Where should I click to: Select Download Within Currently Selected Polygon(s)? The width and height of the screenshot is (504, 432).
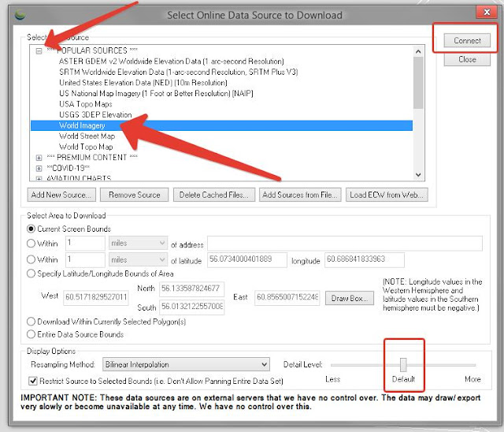(x=31, y=322)
